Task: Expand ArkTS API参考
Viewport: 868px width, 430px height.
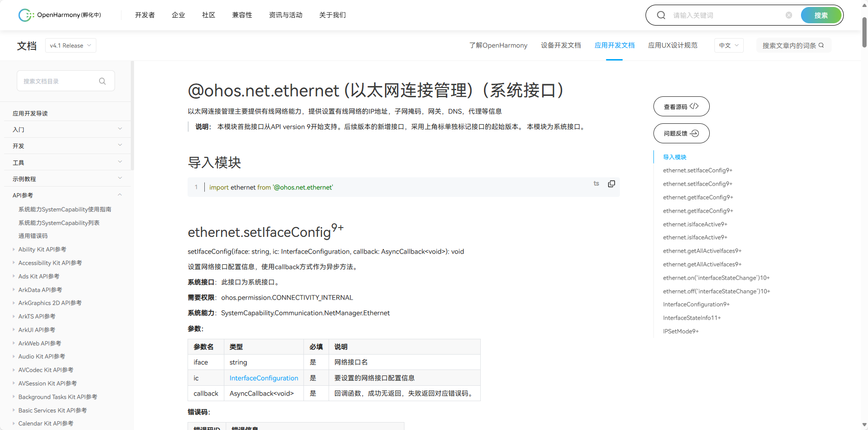Action: click(13, 316)
